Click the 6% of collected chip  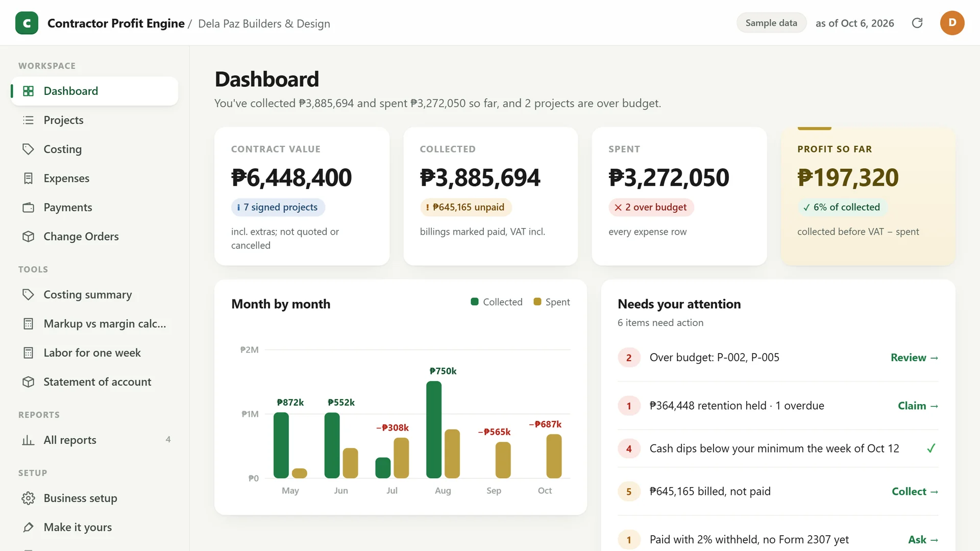(842, 207)
